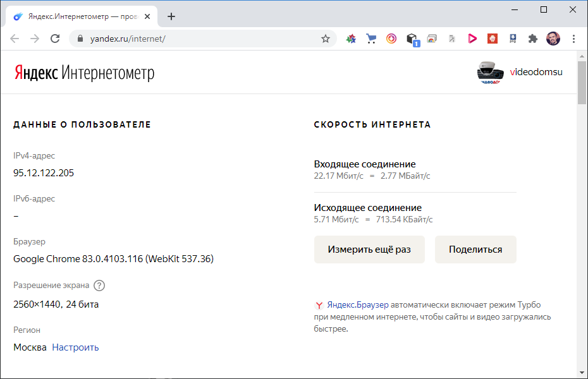
Task: Click the page scrollbar down arrow
Action: pos(582,373)
